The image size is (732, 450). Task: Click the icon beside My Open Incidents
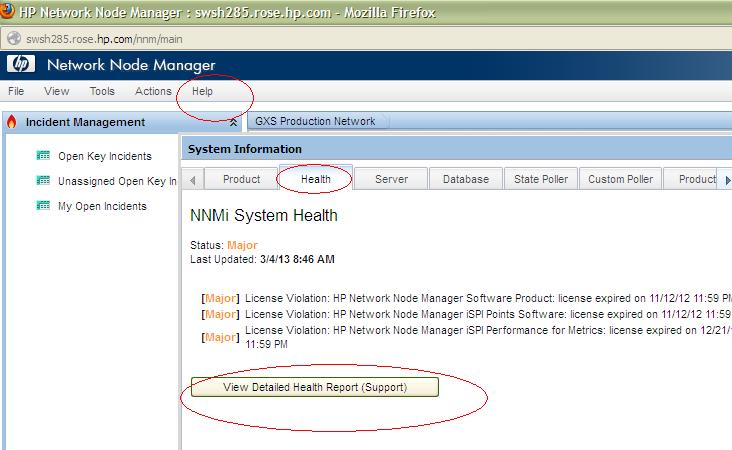click(43, 206)
